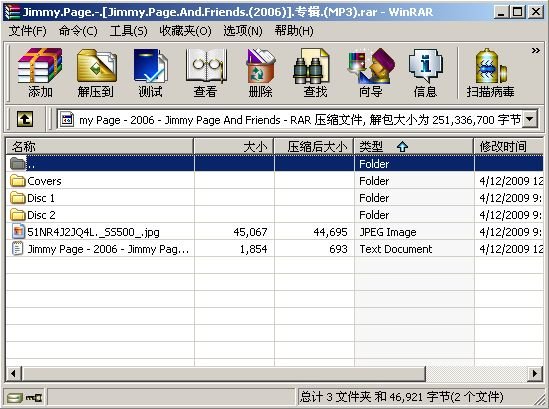Image resolution: width=549 pixels, height=409 pixels.
Task: Click the Disc 1 folder icon
Action: tap(18, 198)
